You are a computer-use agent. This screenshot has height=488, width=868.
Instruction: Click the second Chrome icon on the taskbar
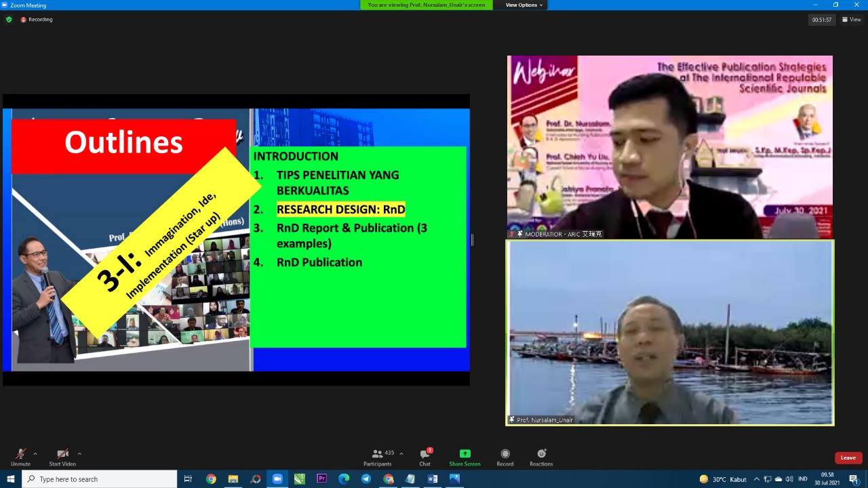click(389, 479)
